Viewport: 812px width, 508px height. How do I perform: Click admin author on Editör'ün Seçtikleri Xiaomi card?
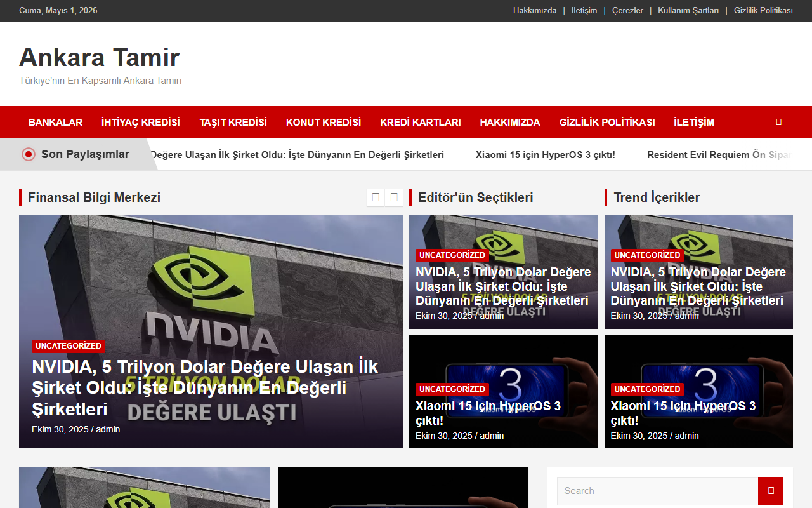492,436
